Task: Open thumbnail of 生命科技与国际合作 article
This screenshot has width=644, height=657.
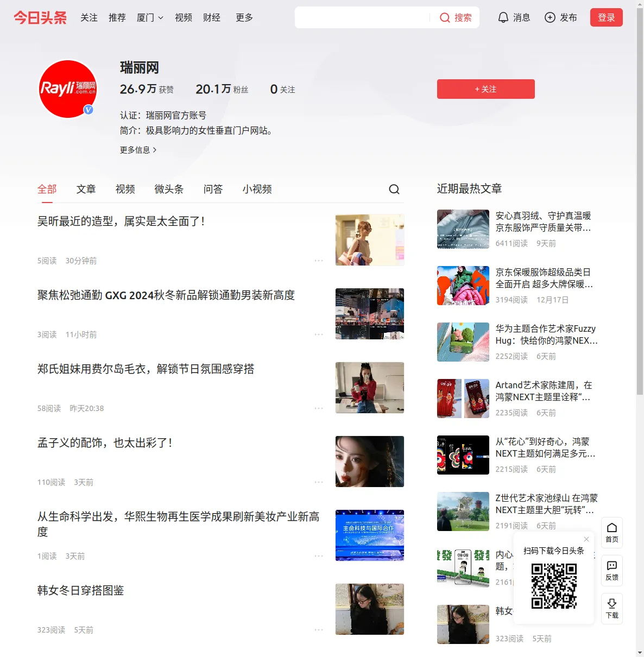Action: [370, 535]
